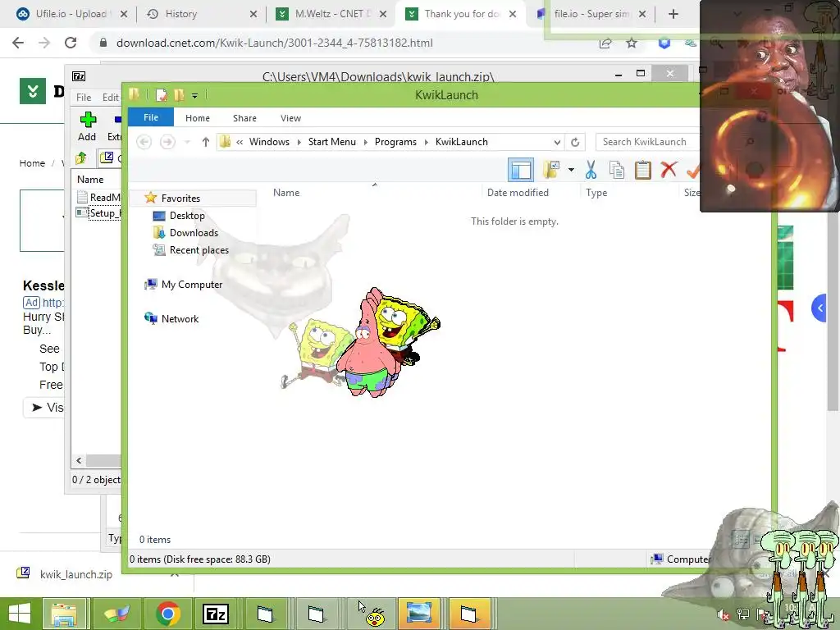840x630 pixels.
Task: Sort by Name column header
Action: tap(286, 193)
